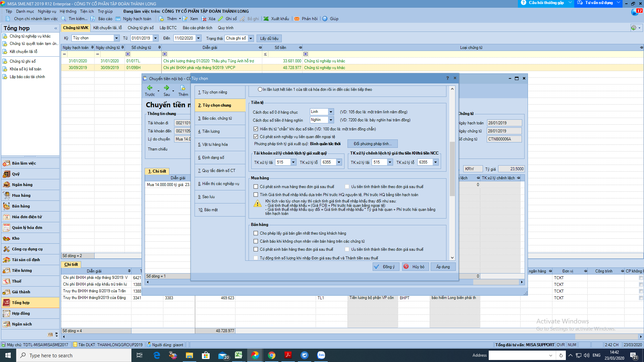
Task: Uncheck 'Hiển thị từ chẵn' checkbox
Action: click(x=256, y=129)
